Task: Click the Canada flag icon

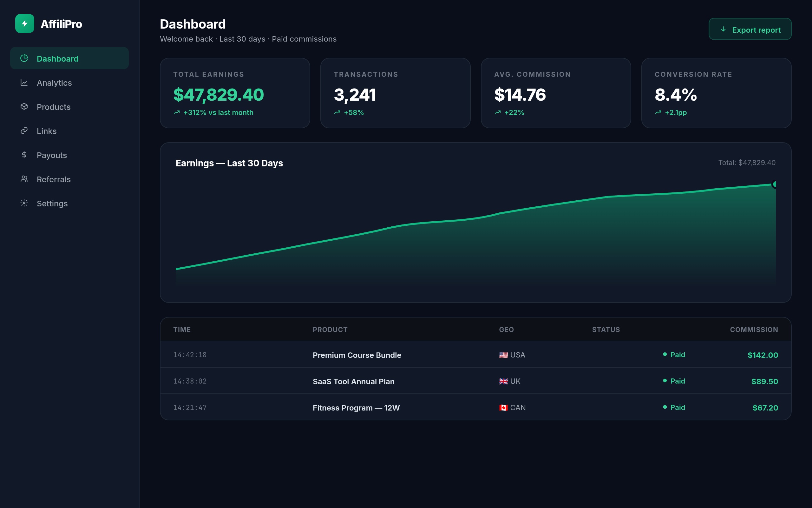Action: pos(503,408)
